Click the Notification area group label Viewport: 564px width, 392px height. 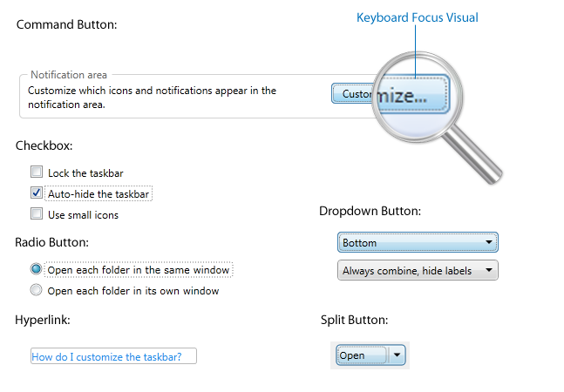pos(69,75)
